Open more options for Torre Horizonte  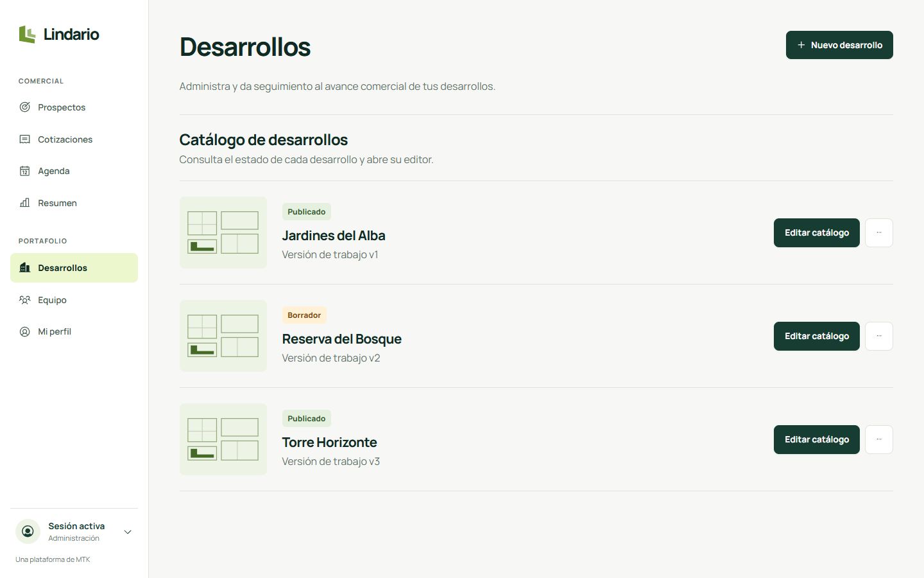pyautogui.click(x=879, y=439)
